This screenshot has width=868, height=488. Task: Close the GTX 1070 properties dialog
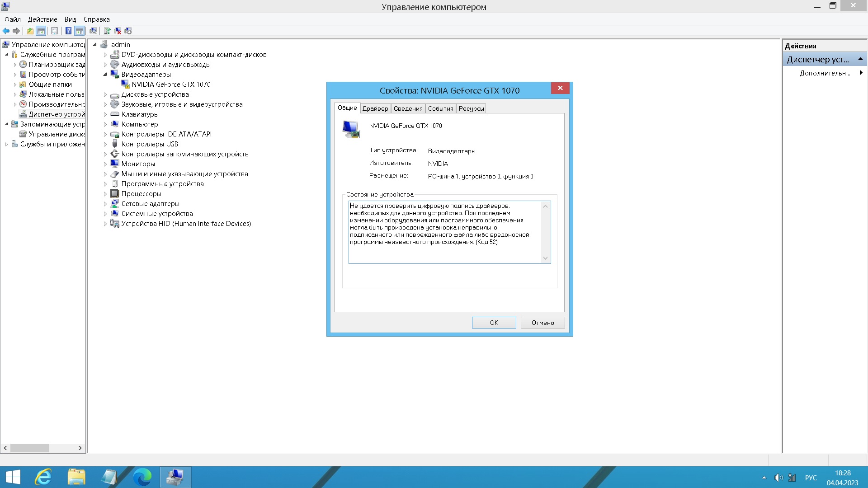560,88
